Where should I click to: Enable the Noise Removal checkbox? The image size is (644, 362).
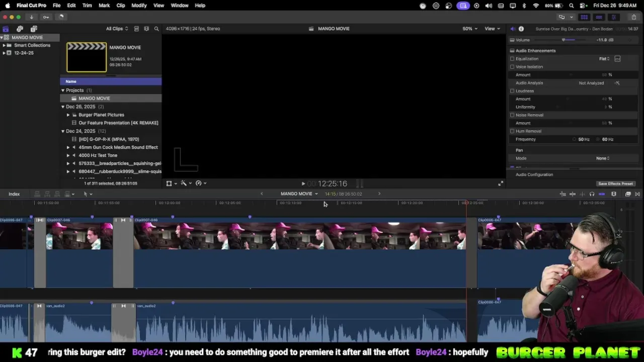pos(512,115)
